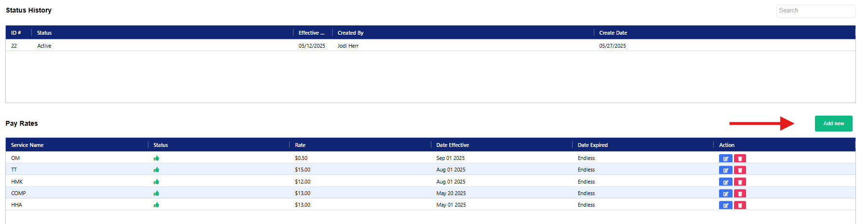The width and height of the screenshot is (868, 224).
Task: Open edit for HHA pay rate
Action: pyautogui.click(x=725, y=205)
